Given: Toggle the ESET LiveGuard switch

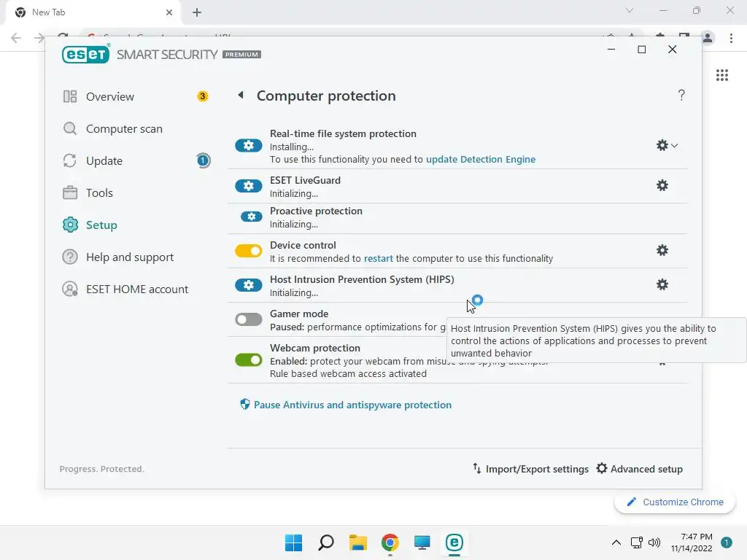Looking at the screenshot, I should [x=248, y=186].
